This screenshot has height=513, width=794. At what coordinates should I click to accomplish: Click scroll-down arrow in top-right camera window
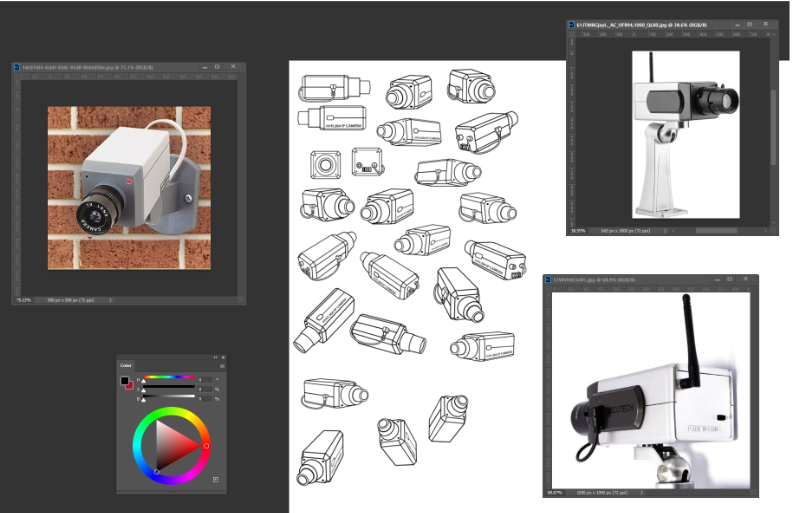click(773, 223)
